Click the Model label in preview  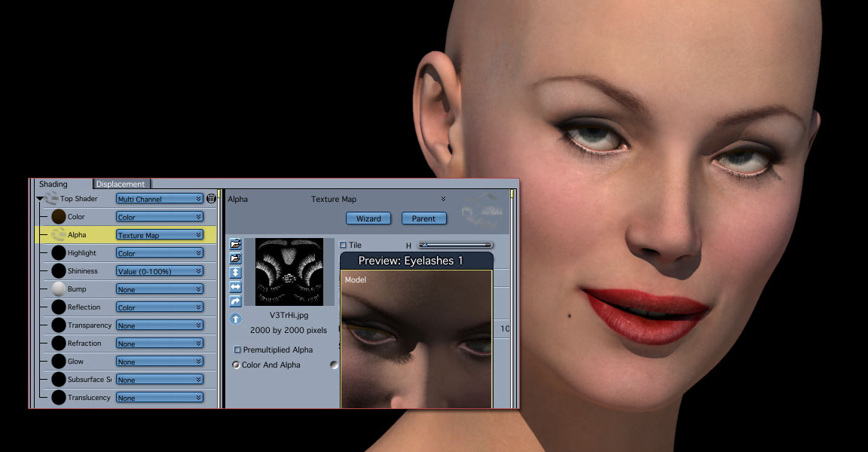coord(356,279)
